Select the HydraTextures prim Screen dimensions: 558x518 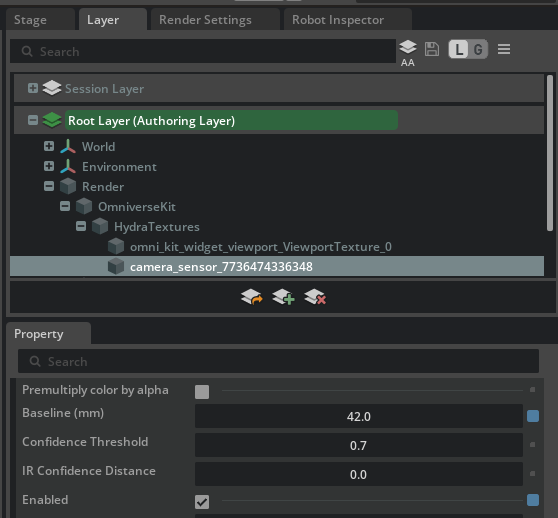157,227
